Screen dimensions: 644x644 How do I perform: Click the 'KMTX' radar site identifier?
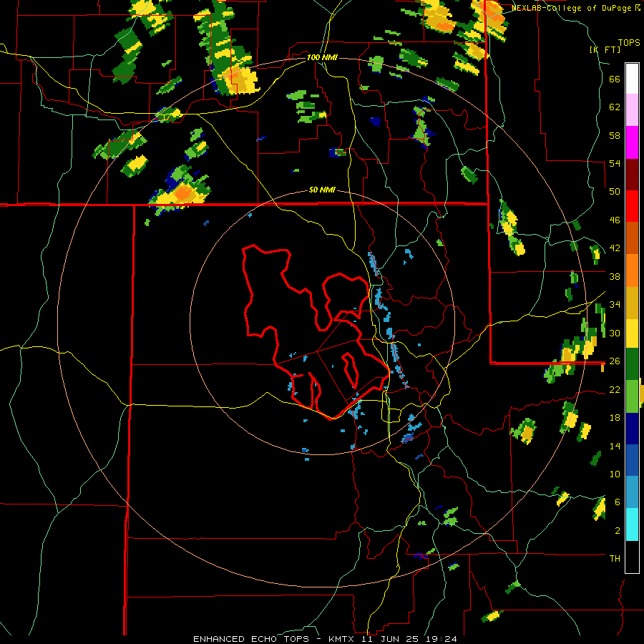click(x=341, y=639)
